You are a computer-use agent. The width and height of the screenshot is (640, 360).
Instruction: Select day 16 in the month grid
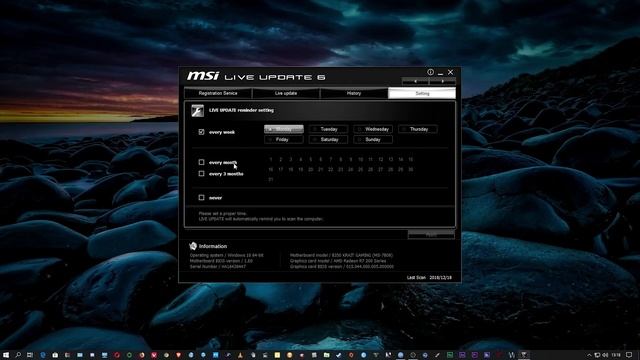point(271,169)
